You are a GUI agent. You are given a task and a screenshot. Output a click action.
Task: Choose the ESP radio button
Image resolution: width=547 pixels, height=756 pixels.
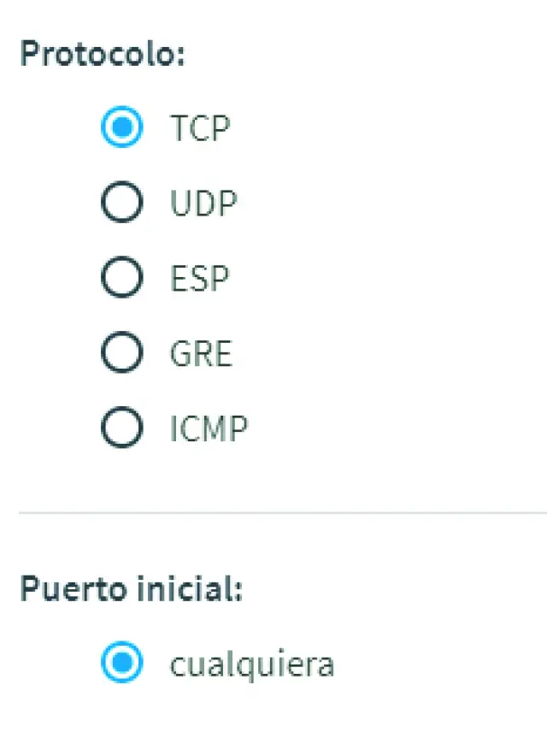[121, 278]
